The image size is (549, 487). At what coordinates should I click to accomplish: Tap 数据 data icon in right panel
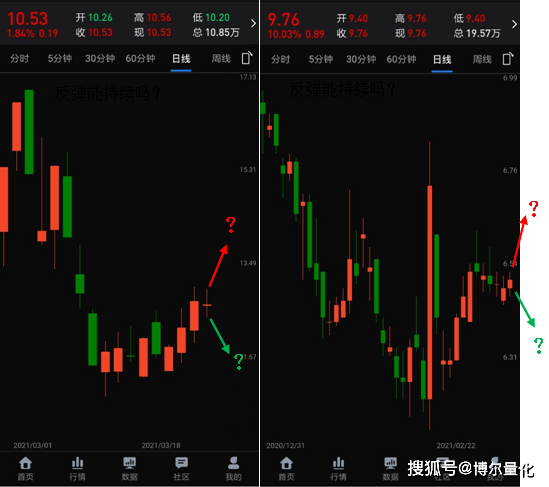(x=390, y=469)
